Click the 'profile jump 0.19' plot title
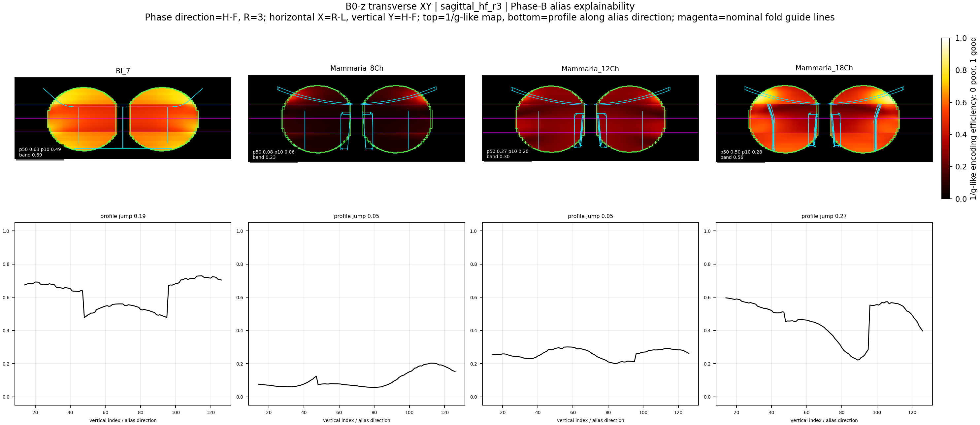Viewport: 980px width, 425px height. (x=123, y=216)
